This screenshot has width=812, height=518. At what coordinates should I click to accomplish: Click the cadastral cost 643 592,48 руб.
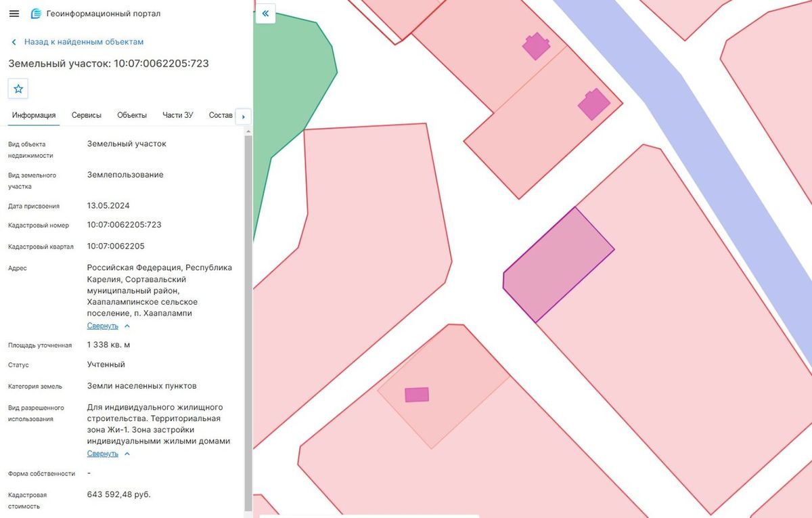[119, 494]
